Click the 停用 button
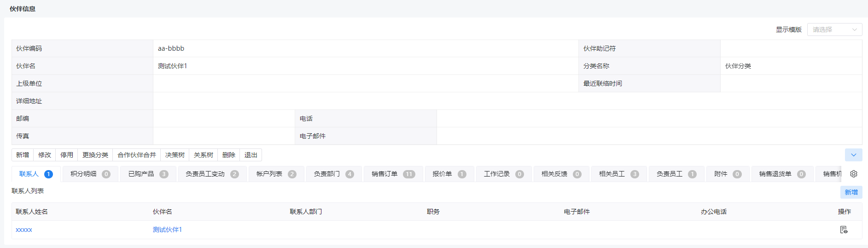Image resolution: width=868 pixels, height=248 pixels. [x=67, y=155]
